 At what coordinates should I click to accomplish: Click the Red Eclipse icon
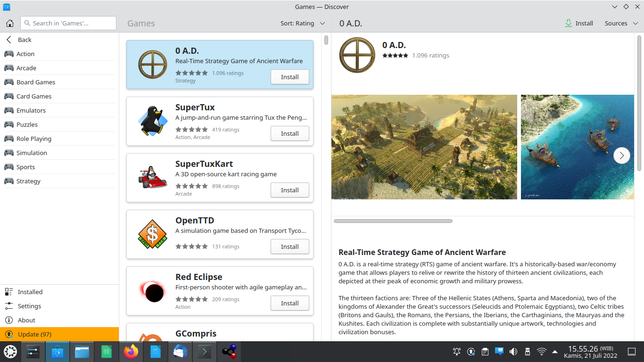[153, 292]
